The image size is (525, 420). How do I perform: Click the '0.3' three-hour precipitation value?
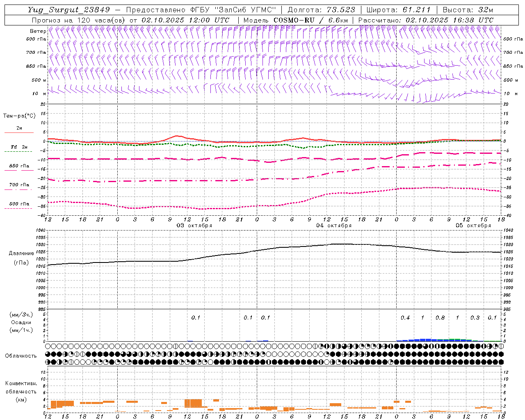475,317
